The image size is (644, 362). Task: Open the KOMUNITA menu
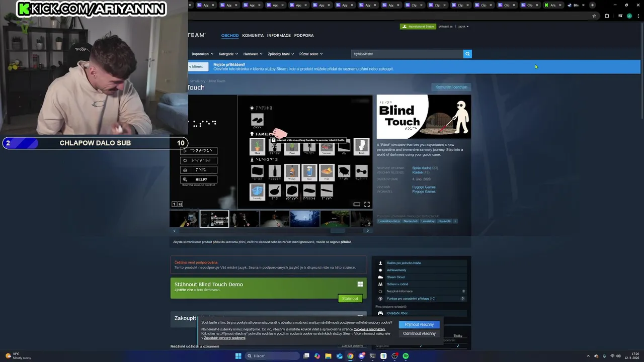[253, 36]
